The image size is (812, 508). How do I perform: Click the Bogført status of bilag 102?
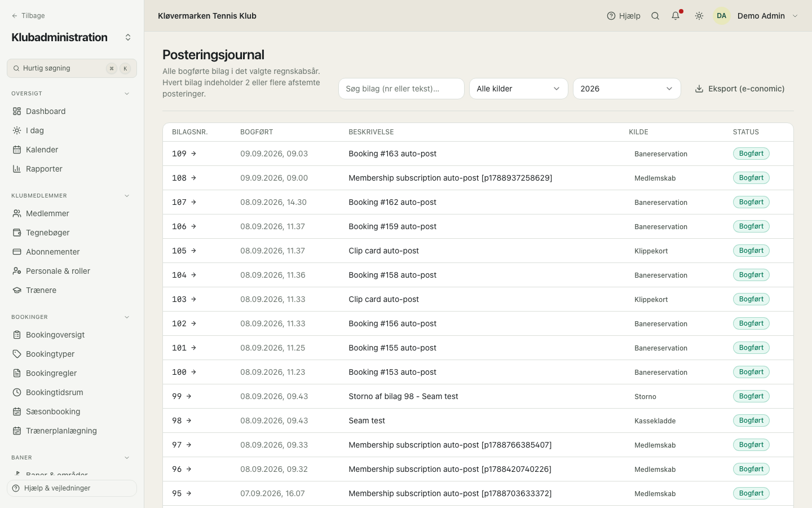tap(751, 323)
